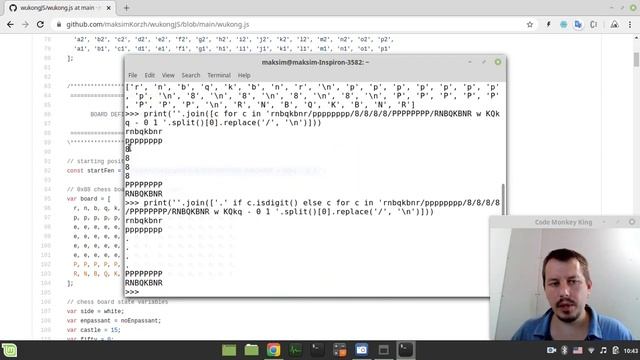Open terminal Edit menu

149,75
